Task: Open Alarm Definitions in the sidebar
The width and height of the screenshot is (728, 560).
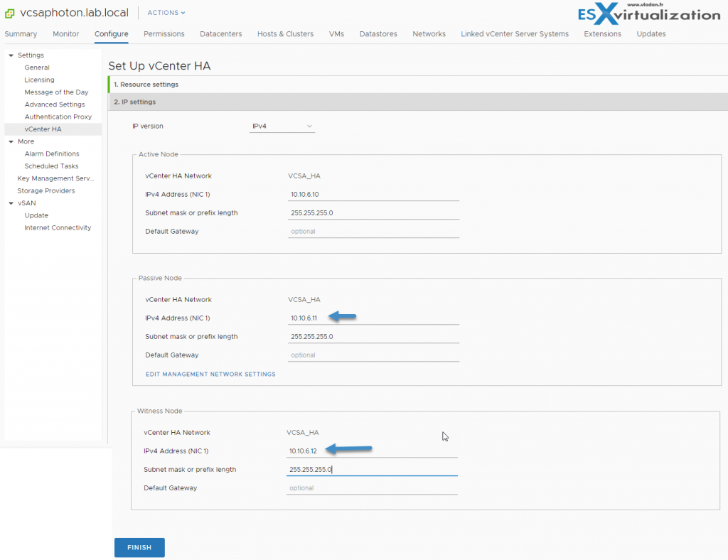Action: point(52,154)
